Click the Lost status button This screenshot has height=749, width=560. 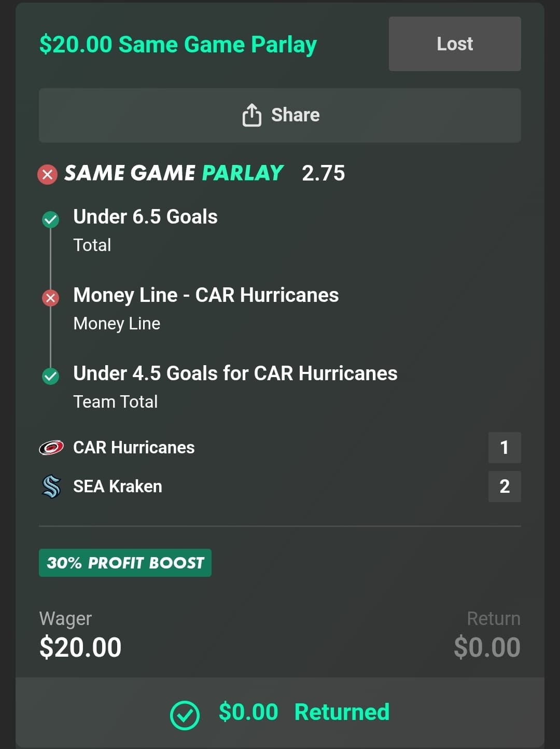[x=455, y=44]
